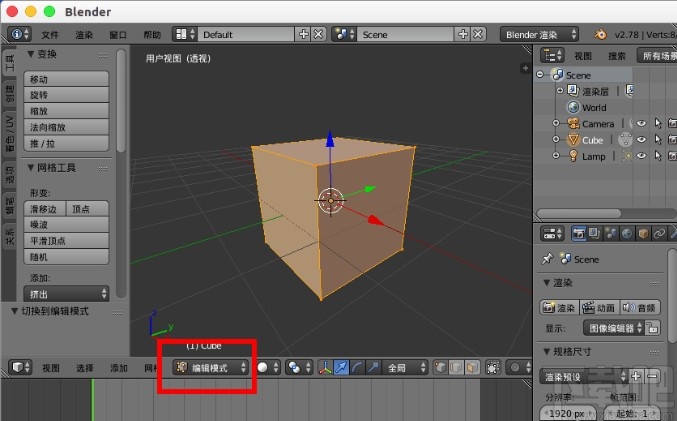
Task: Click the Scene name field in header
Action: coord(405,34)
